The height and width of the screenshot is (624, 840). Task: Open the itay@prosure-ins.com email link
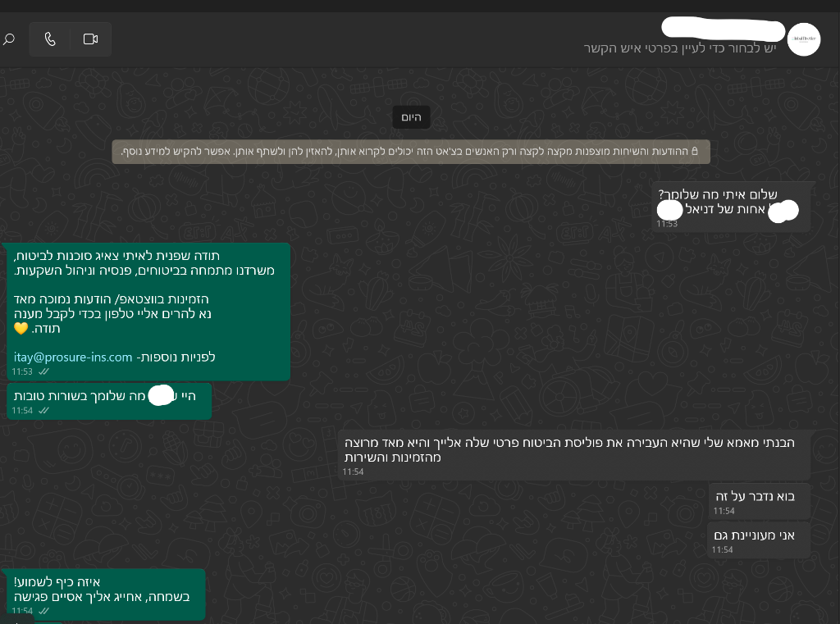(73, 357)
